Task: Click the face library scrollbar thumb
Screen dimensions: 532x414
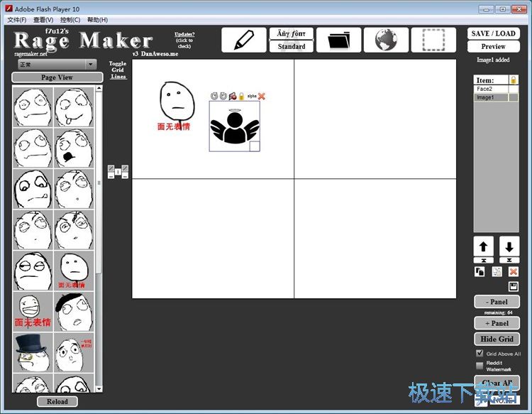Action: tap(99, 182)
